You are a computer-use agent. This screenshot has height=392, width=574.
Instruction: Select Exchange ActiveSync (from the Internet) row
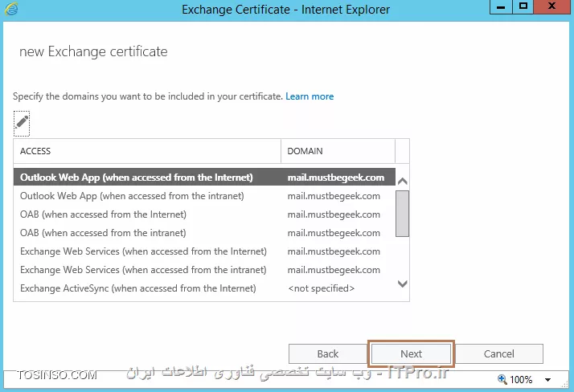pos(204,288)
